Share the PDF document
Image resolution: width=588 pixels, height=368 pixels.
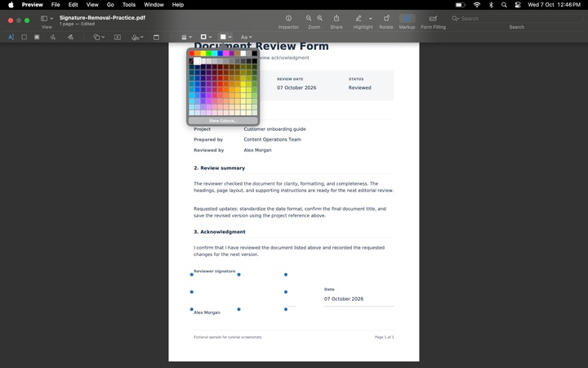coord(336,18)
